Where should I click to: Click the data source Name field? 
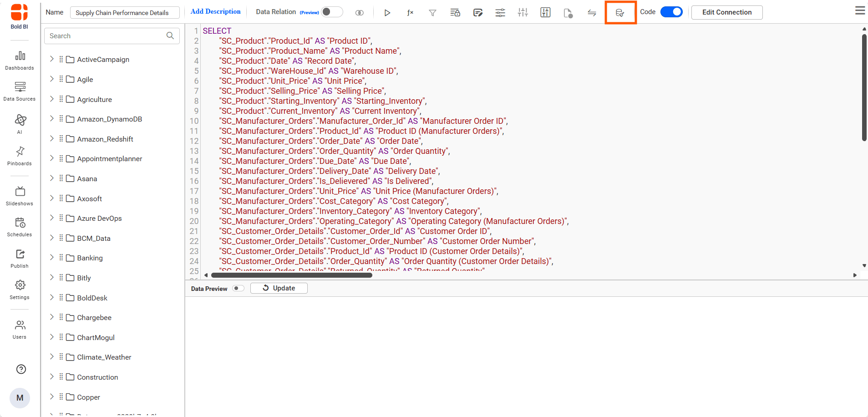point(125,13)
